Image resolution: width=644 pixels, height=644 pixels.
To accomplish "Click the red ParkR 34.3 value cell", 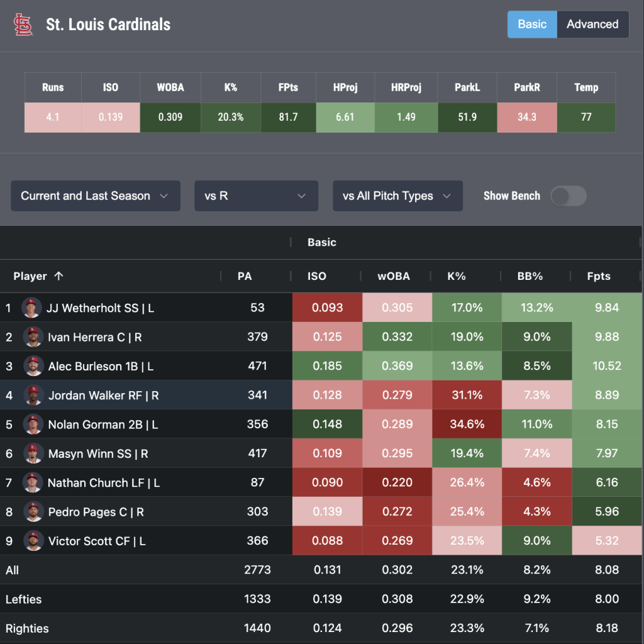I will tap(526, 118).
